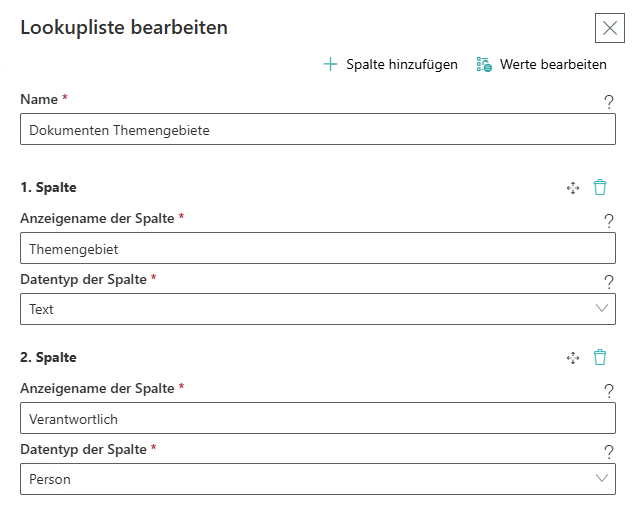
Task: Open help for Themengebiet display name
Action: (608, 221)
